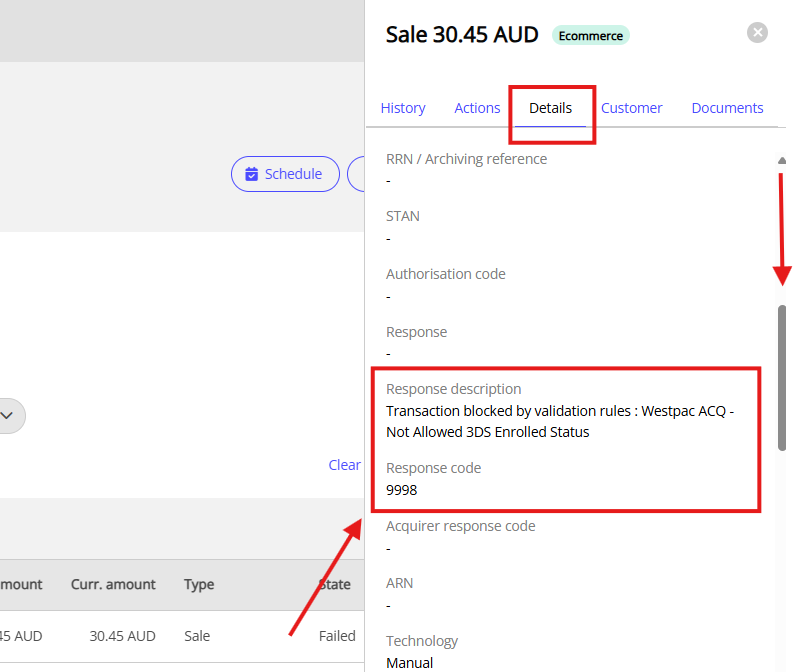
Task: Click the Sale type cell in table
Action: pos(197,636)
